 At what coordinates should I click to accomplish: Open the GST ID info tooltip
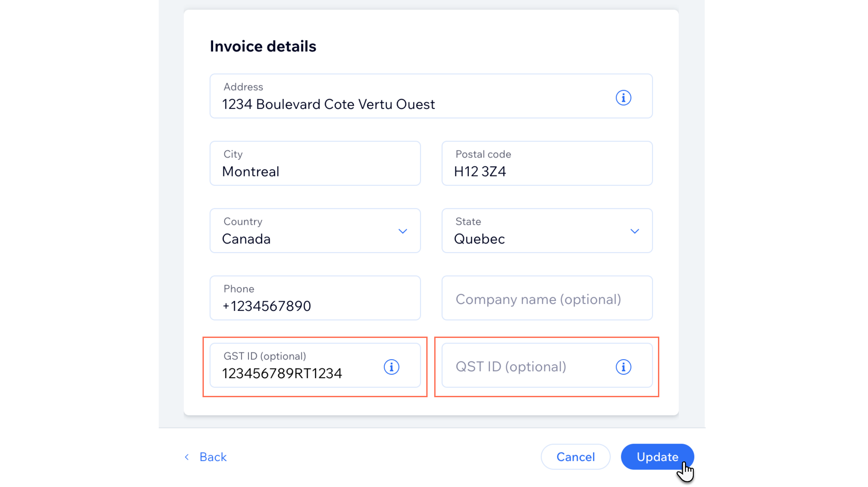(x=391, y=366)
